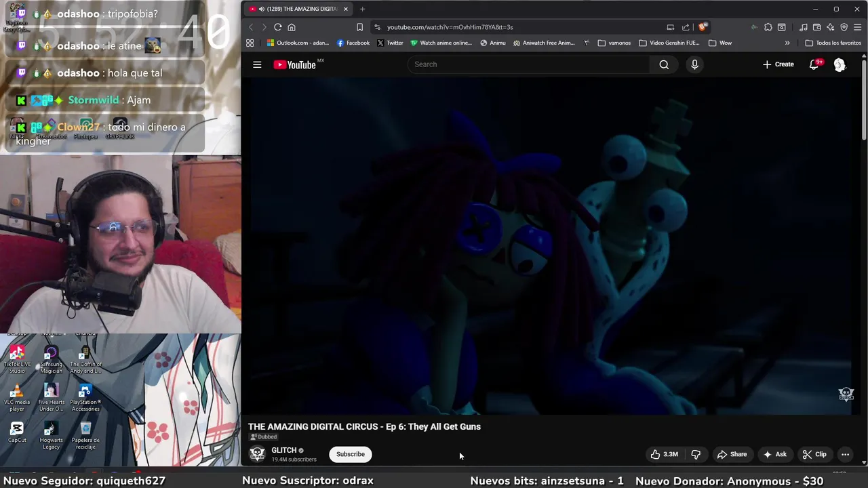Open site settings icon in address bar
This screenshot has height=488, width=868.
tap(377, 27)
